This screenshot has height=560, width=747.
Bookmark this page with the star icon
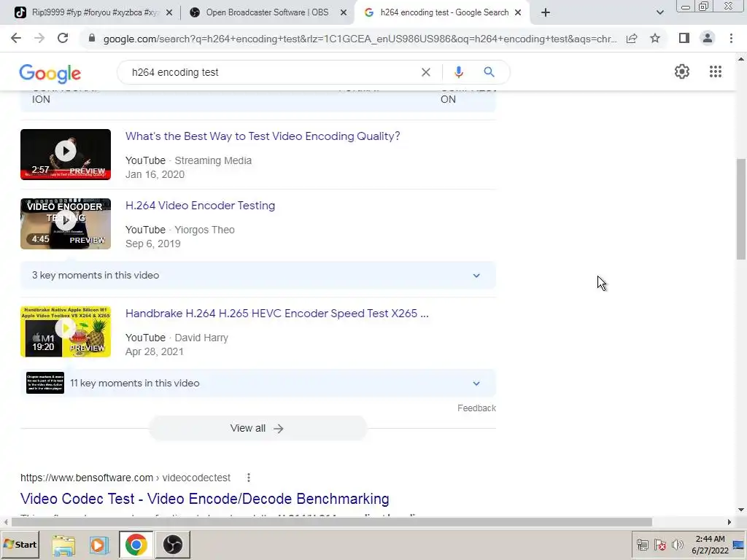click(655, 38)
